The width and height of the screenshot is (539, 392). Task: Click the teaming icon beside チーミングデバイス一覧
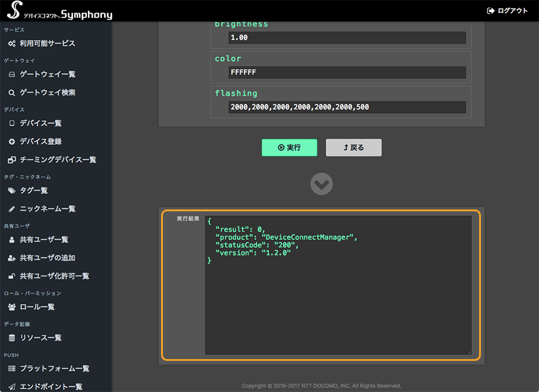[x=12, y=160]
